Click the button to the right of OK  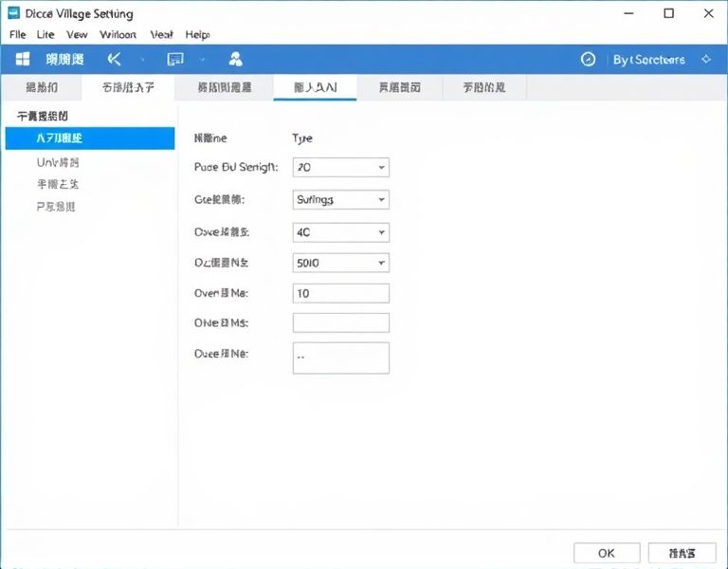point(682,553)
